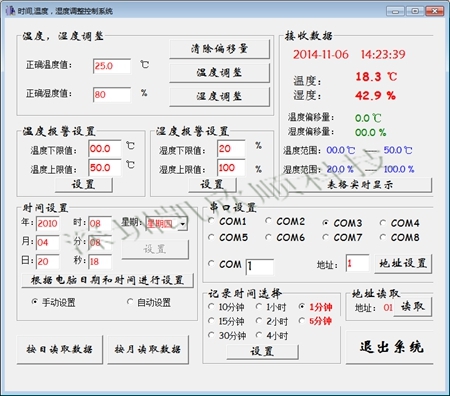The width and height of the screenshot is (450, 396).
Task: Minimize the window
Action: (x=395, y=11)
